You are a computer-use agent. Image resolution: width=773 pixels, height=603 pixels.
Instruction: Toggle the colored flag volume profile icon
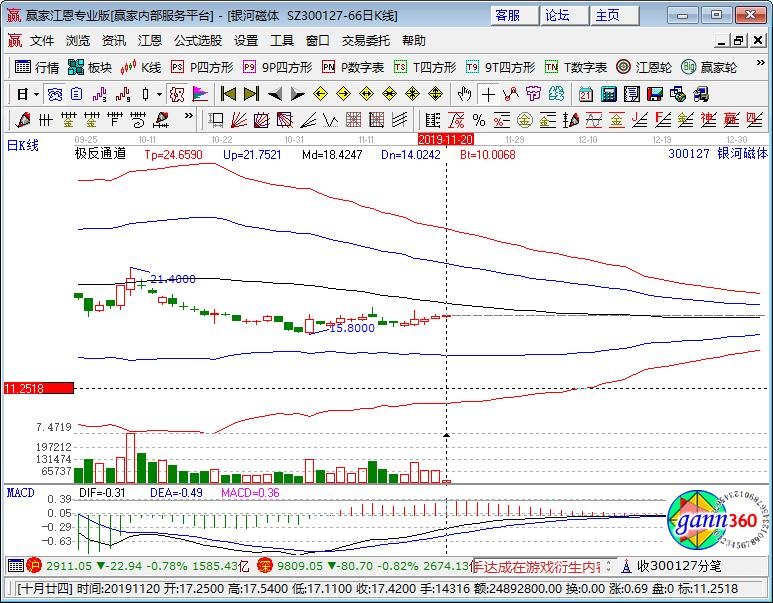(x=200, y=94)
